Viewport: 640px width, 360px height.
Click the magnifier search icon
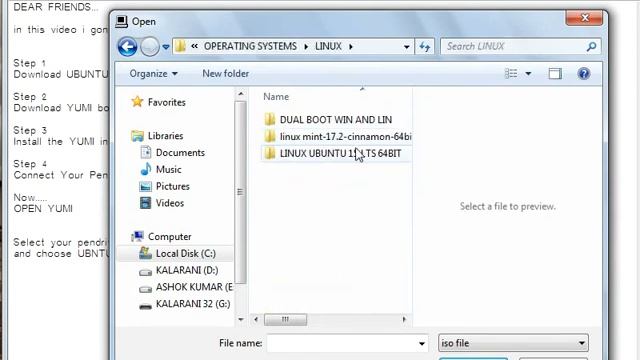click(591, 47)
